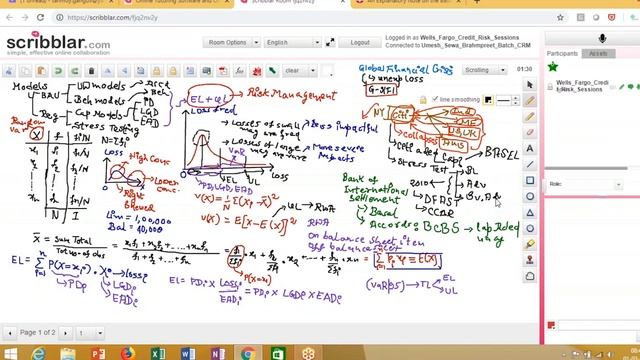Open the Scrolling mode dropdown
The width and height of the screenshot is (640, 360).
click(484, 70)
